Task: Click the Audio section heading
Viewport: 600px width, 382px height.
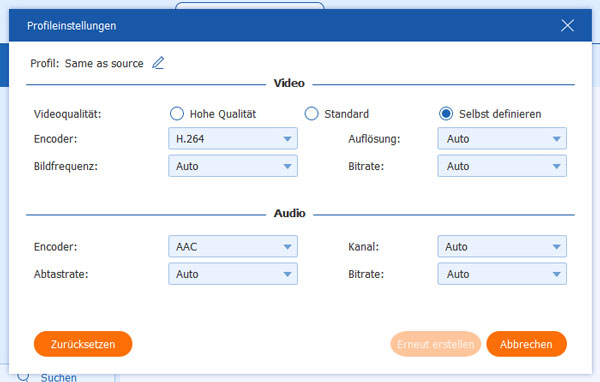Action: tap(290, 213)
